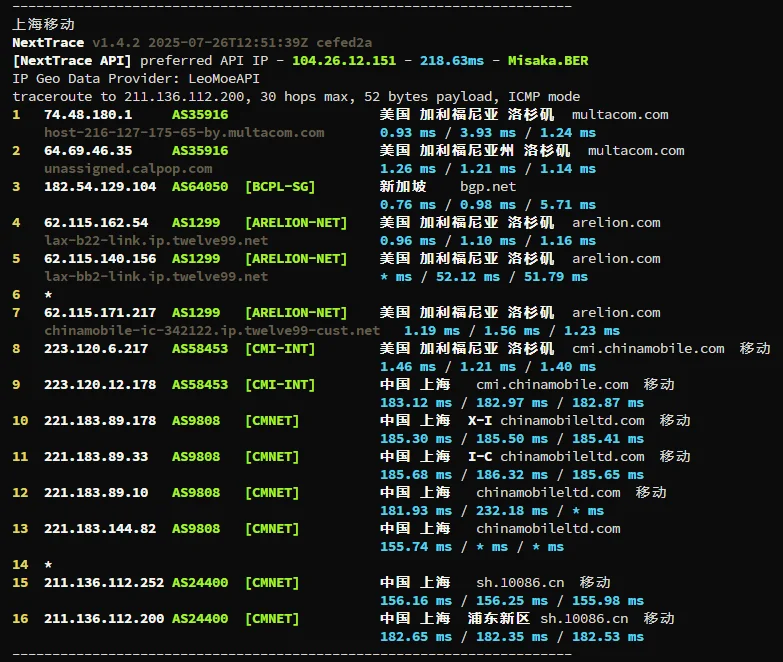
Task: Click the AS64050 ASN label
Action: tap(200, 187)
